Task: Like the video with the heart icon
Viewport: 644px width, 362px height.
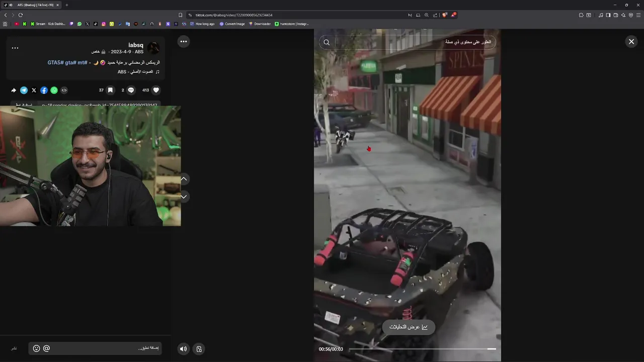Action: [x=156, y=90]
